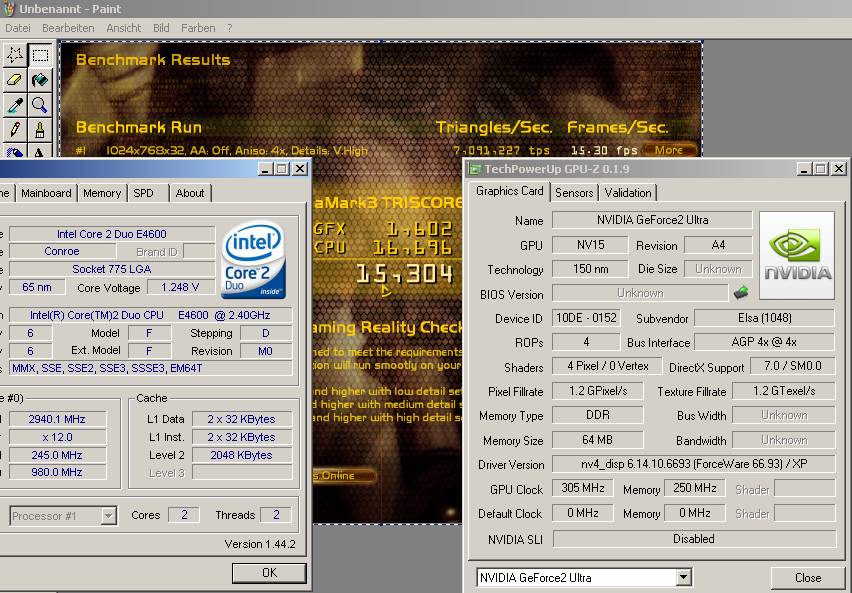
Task: Open the Farben menu
Action: pos(198,28)
